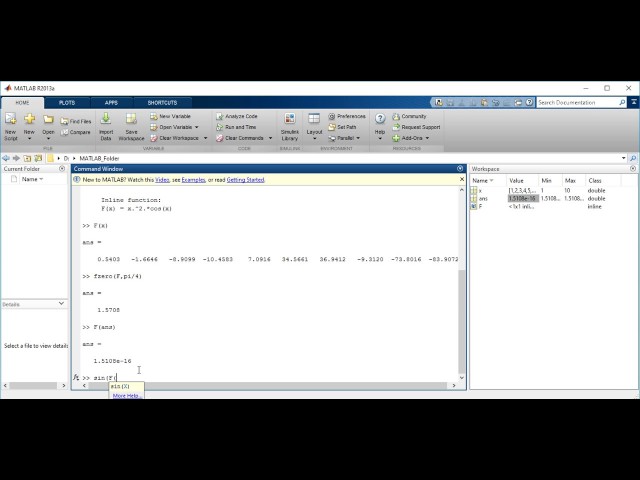The image size is (640, 480).
Task: Create a New Variable
Action: pos(170,116)
